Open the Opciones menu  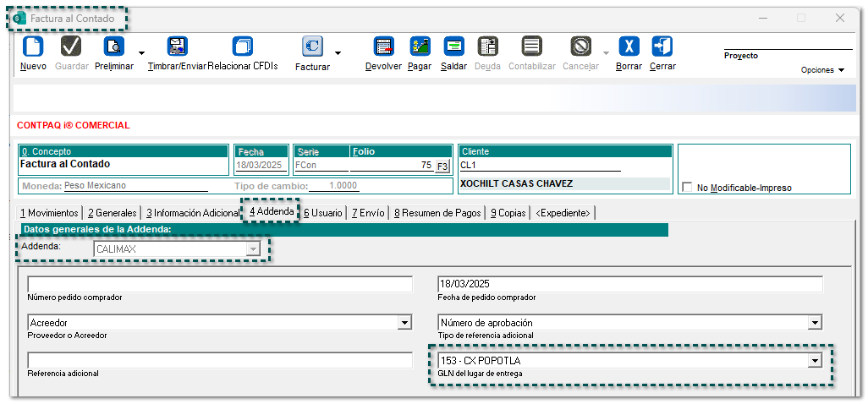pos(822,70)
